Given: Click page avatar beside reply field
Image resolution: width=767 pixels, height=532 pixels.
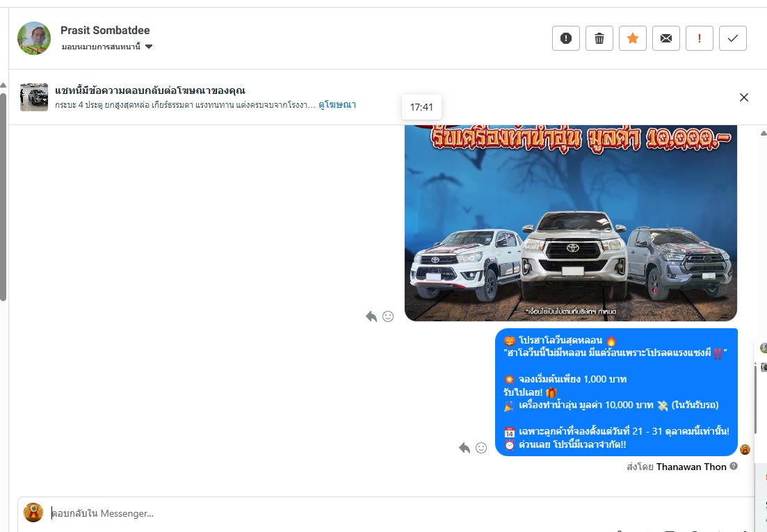Looking at the screenshot, I should 33,513.
